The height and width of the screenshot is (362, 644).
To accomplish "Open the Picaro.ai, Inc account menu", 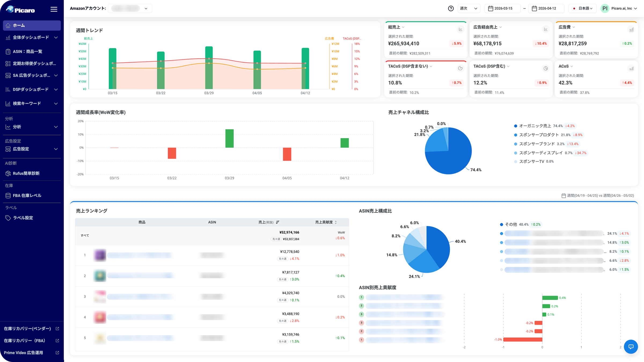I will 619,8.
